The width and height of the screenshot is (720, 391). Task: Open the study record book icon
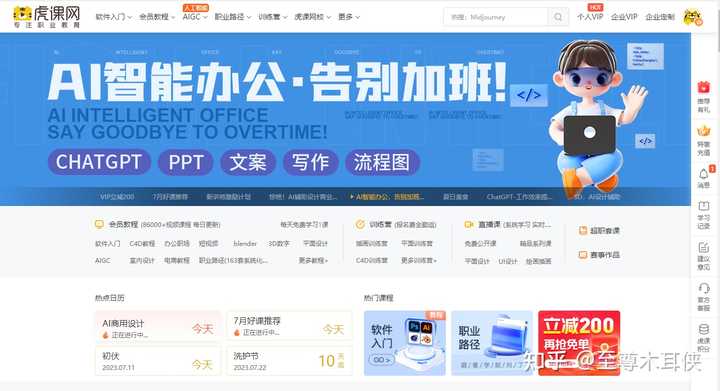[x=703, y=206]
